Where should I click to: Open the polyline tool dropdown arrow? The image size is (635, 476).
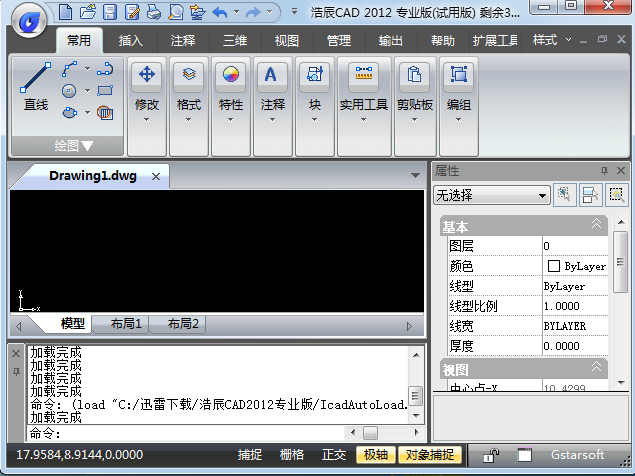(x=87, y=68)
